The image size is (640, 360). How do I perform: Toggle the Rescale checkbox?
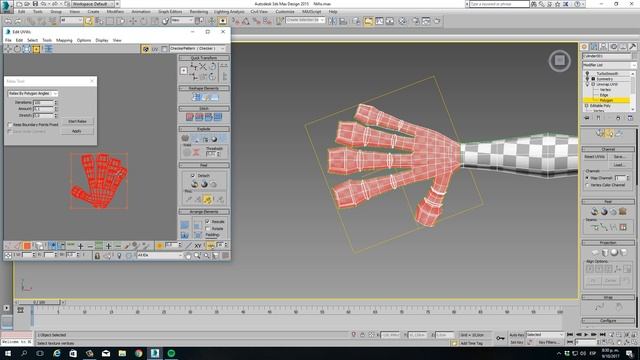pos(207,221)
